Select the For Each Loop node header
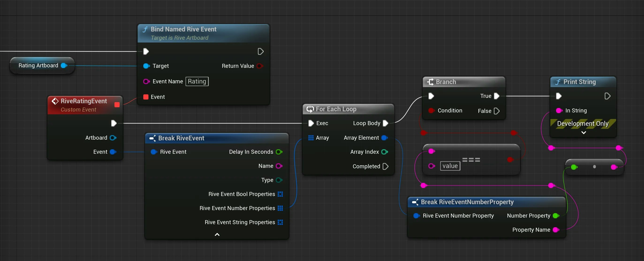Viewport: 644px width, 261px height. point(336,109)
